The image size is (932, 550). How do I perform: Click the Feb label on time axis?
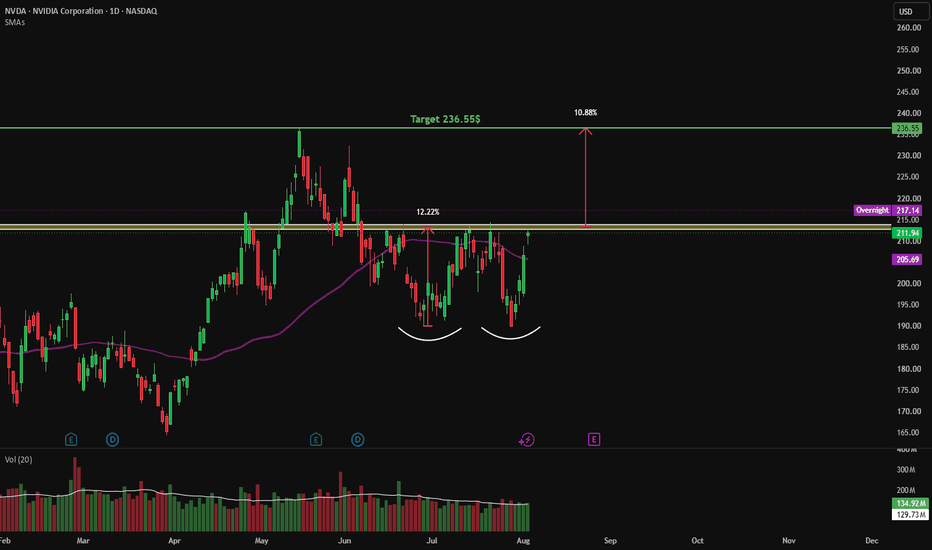5,540
